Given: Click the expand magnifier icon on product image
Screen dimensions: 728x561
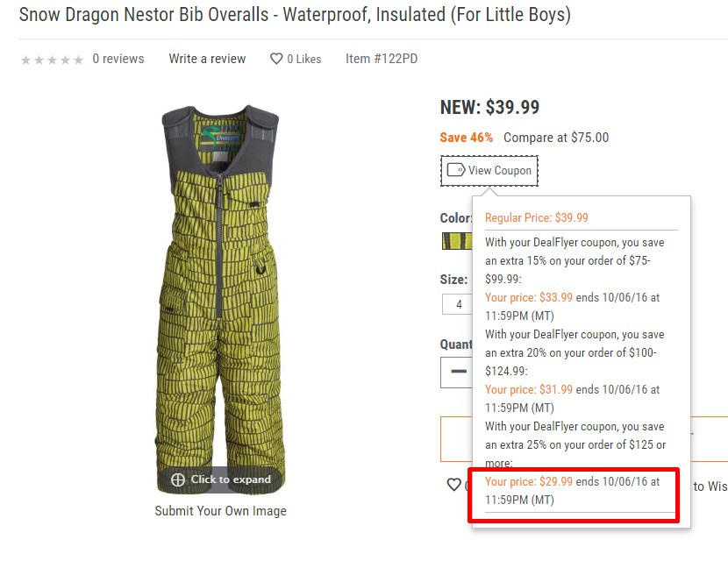Looking at the screenshot, I should coord(178,479).
